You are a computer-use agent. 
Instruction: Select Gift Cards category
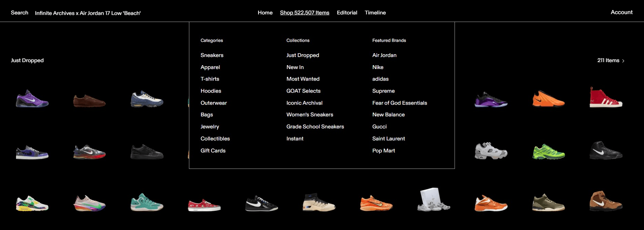point(213,151)
